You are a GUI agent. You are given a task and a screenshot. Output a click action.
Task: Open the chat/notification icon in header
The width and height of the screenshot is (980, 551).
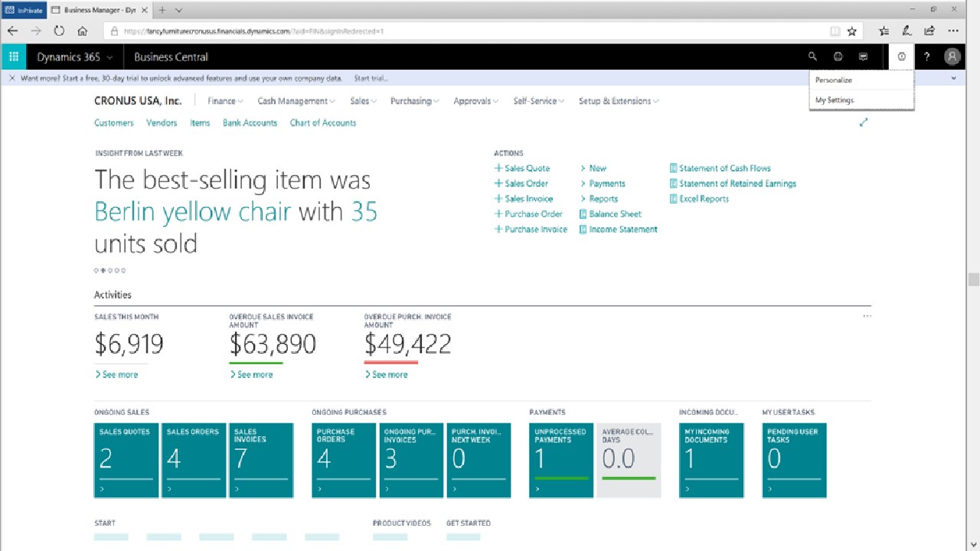(863, 57)
